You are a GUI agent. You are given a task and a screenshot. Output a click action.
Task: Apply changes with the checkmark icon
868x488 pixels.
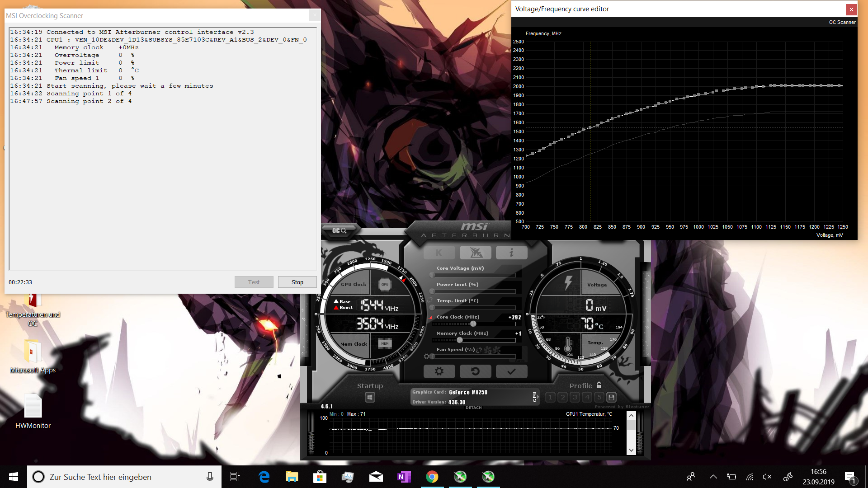point(511,371)
